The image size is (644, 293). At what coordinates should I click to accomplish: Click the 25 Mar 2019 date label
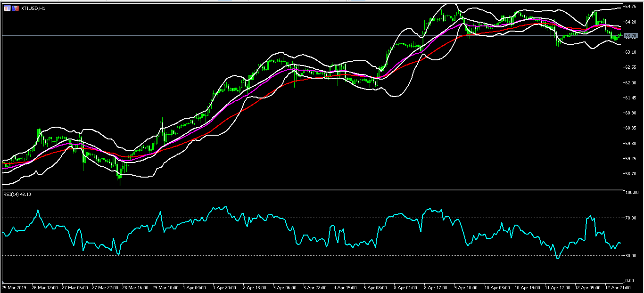(14, 287)
